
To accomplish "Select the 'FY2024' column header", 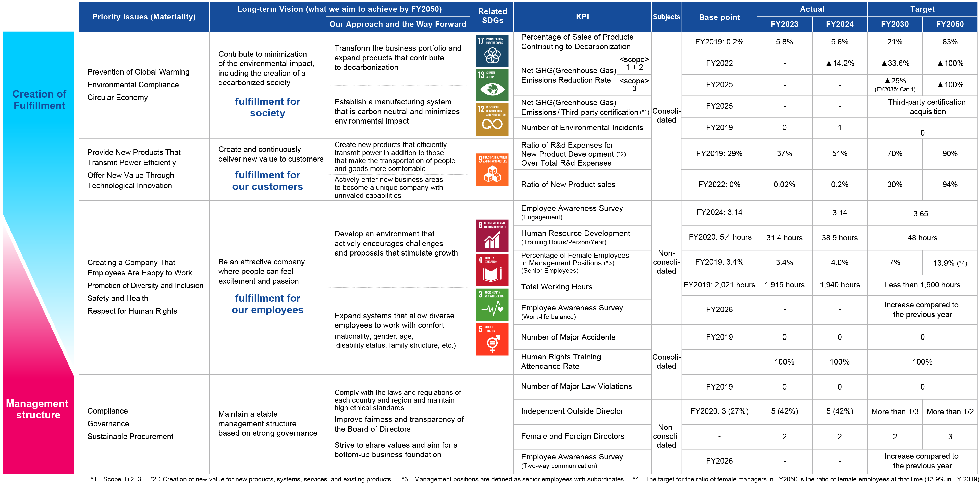I will [x=840, y=24].
